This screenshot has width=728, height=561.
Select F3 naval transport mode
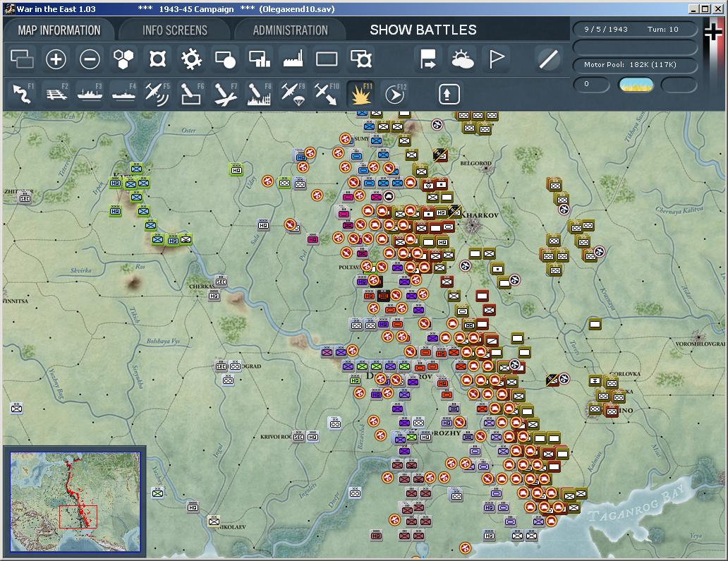coord(90,93)
